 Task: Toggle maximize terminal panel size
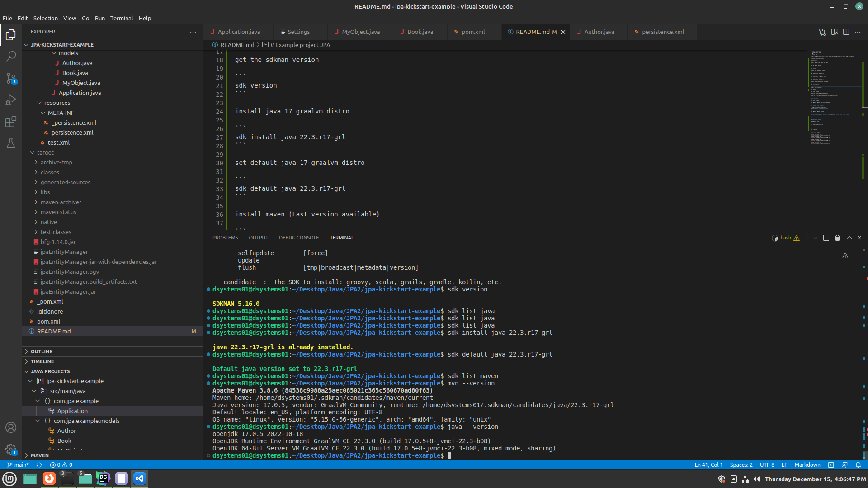point(849,238)
